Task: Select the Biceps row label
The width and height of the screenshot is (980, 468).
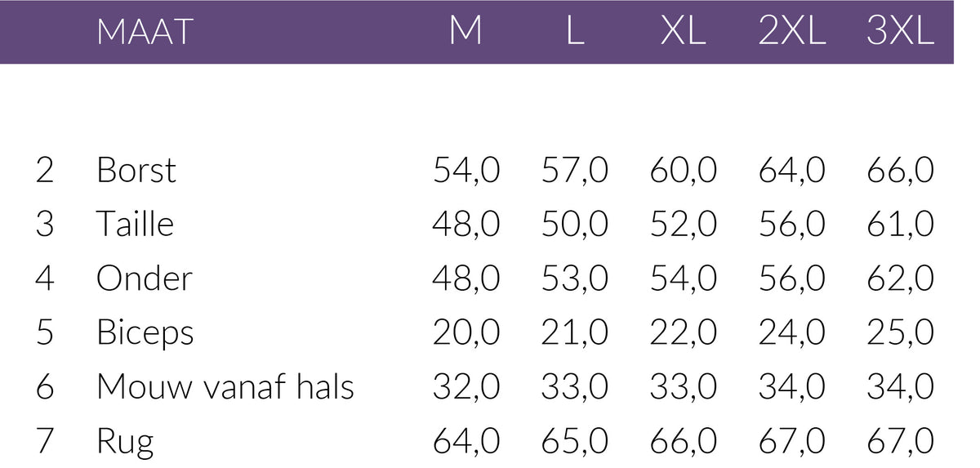Action: [x=145, y=333]
